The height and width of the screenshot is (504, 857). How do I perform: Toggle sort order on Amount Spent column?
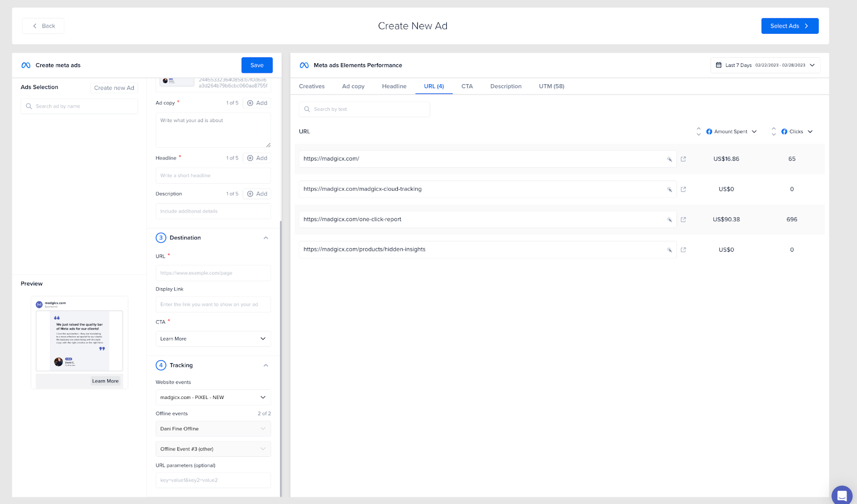tap(699, 131)
